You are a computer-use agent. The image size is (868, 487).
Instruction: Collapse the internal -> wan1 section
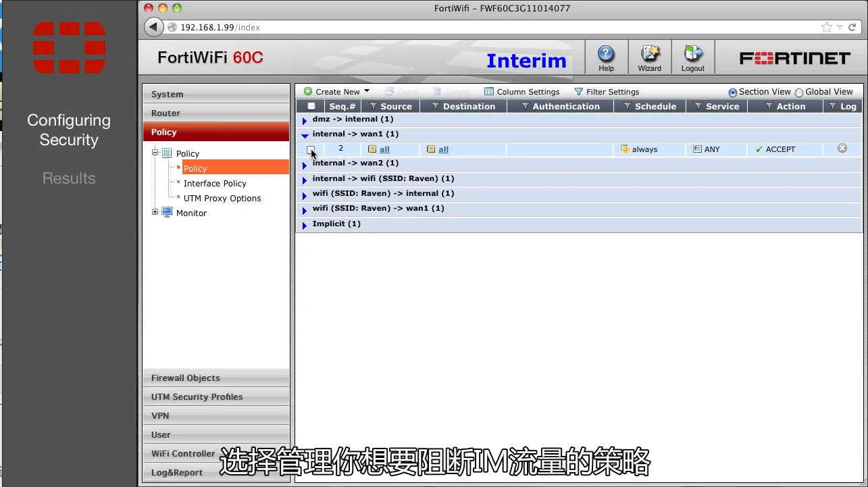click(x=305, y=135)
